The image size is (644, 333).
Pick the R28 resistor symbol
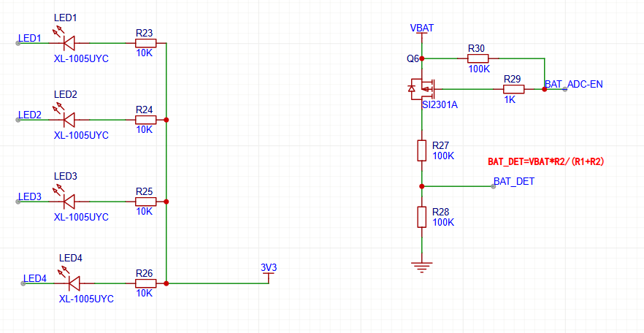(421, 217)
